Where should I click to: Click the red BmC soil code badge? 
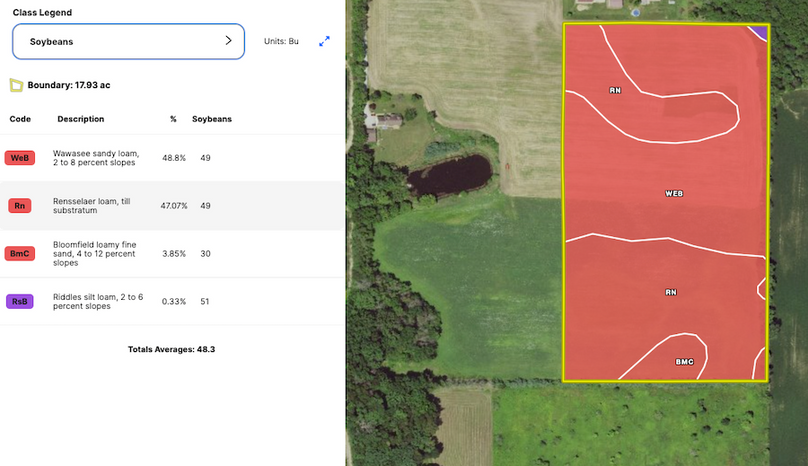19,254
